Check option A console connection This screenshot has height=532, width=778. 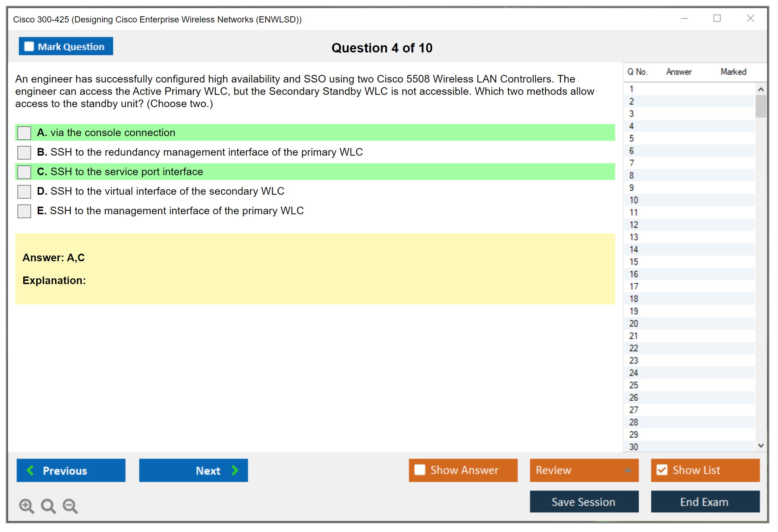(24, 133)
